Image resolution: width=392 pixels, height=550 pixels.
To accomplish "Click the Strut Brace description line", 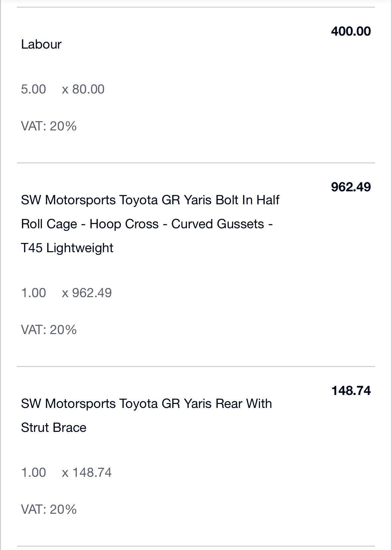I will point(54,428).
